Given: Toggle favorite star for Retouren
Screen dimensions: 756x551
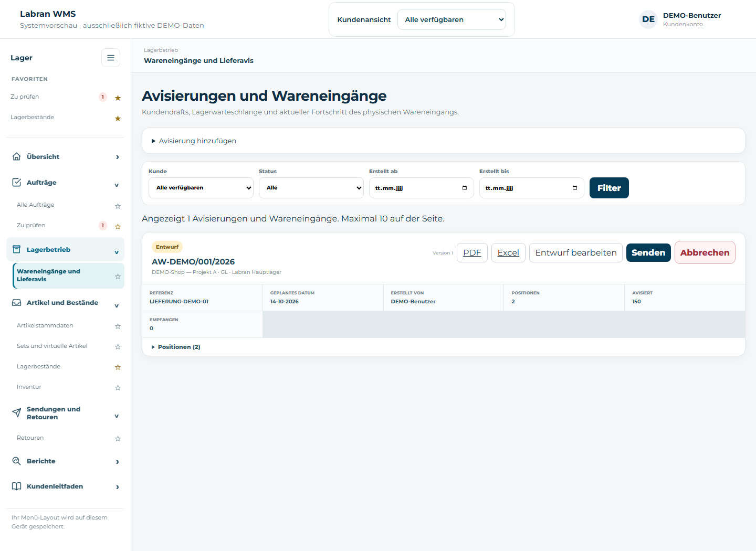Looking at the screenshot, I should click(118, 438).
